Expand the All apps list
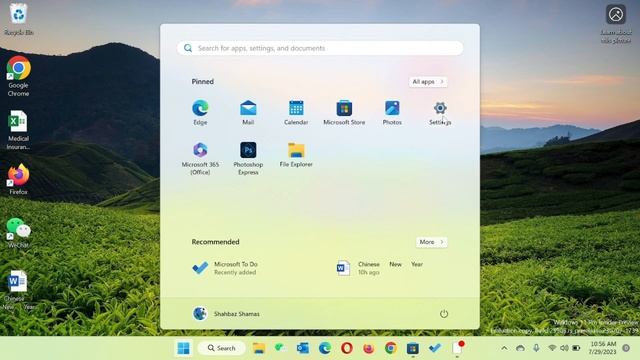Viewport: 640px width, 360px height. click(428, 82)
